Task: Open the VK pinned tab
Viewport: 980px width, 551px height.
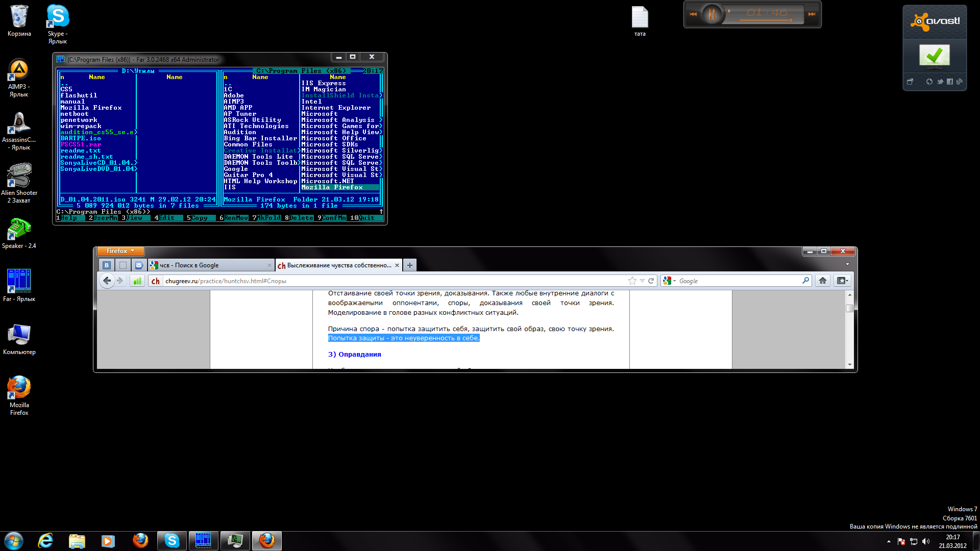Action: coord(106,265)
